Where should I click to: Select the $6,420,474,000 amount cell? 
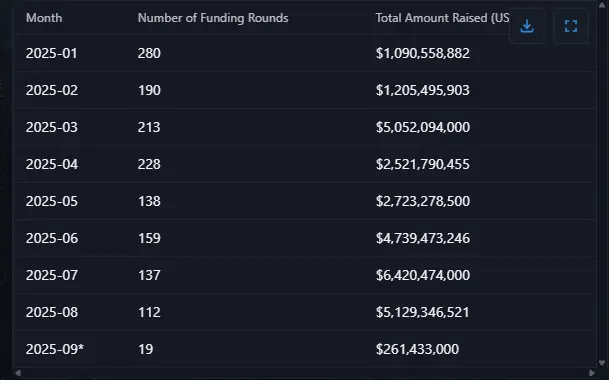point(423,275)
